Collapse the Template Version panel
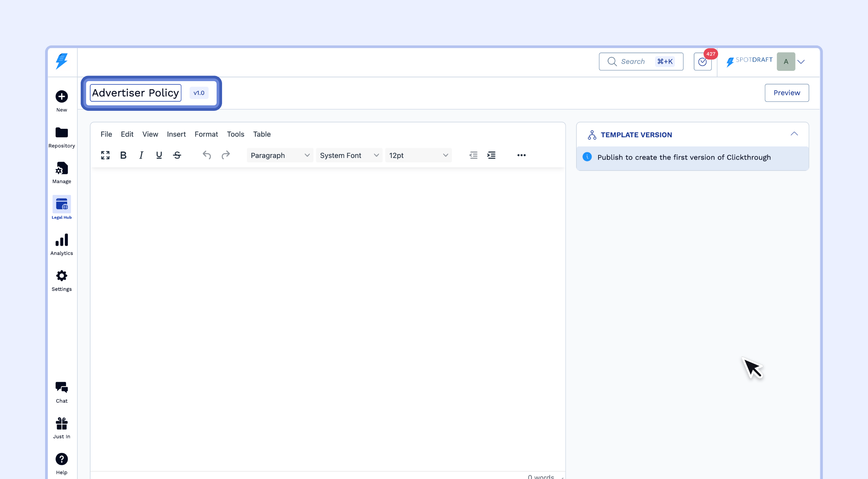868x479 pixels. click(794, 134)
